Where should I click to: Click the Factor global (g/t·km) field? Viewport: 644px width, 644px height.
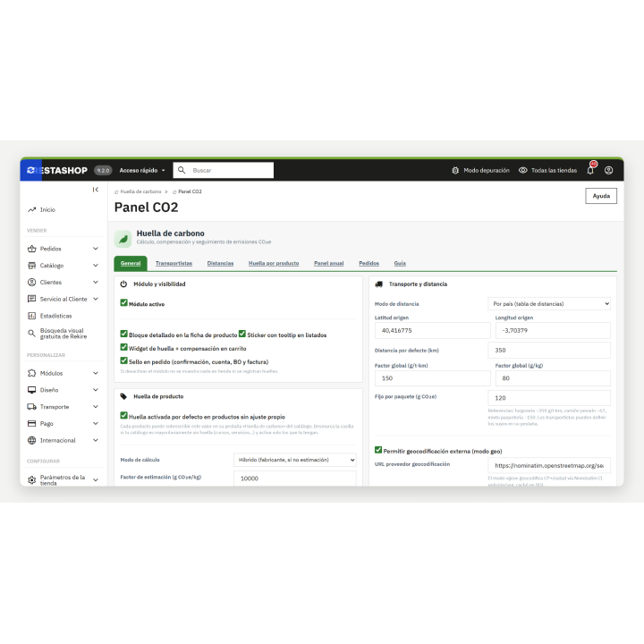433,377
